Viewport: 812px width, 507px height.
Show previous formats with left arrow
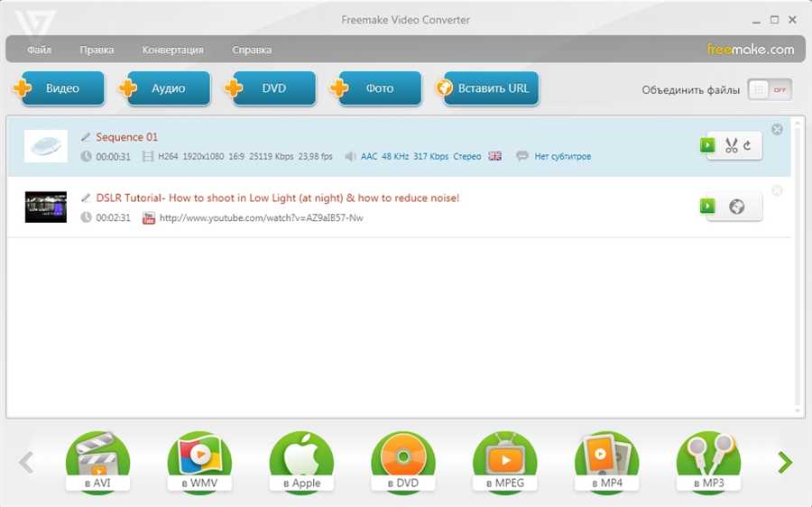click(26, 463)
